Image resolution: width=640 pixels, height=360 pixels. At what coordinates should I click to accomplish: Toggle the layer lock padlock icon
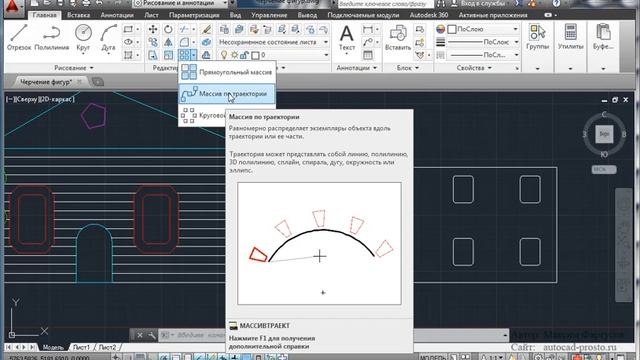point(245,55)
